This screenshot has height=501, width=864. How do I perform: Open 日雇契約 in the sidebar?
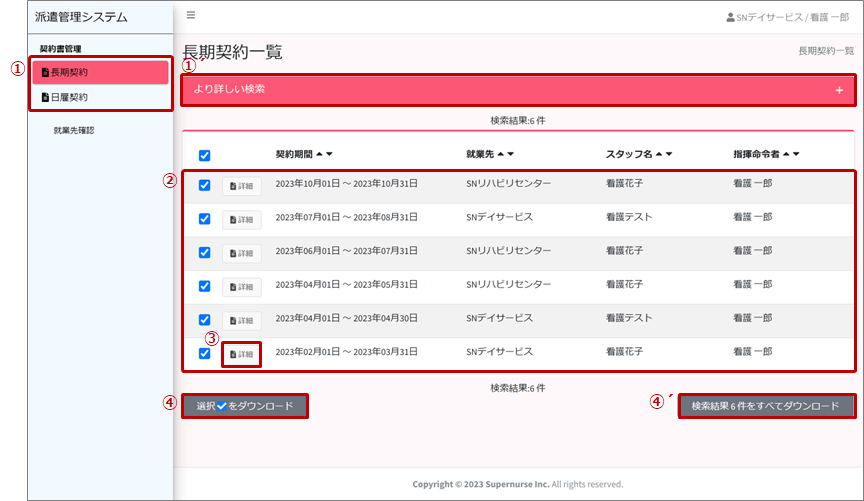(100, 98)
